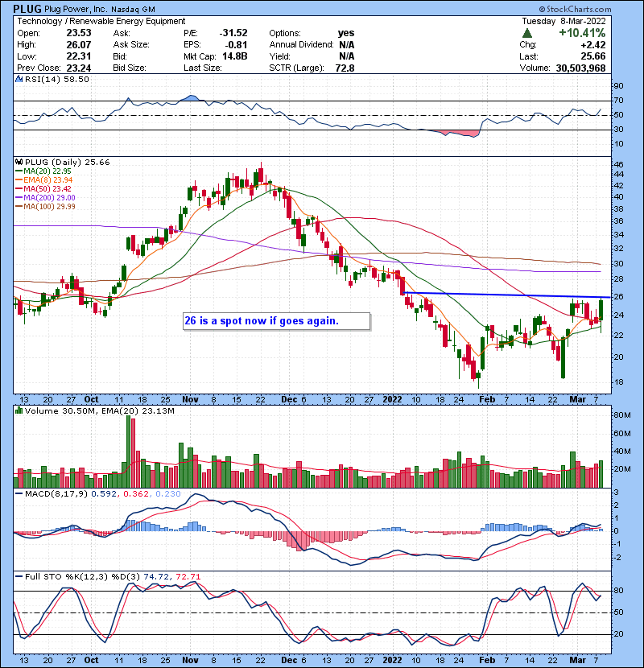This screenshot has height=668, width=644.
Task: Click the Technology / Renewable Energy Equipment sector label
Action: (x=101, y=21)
